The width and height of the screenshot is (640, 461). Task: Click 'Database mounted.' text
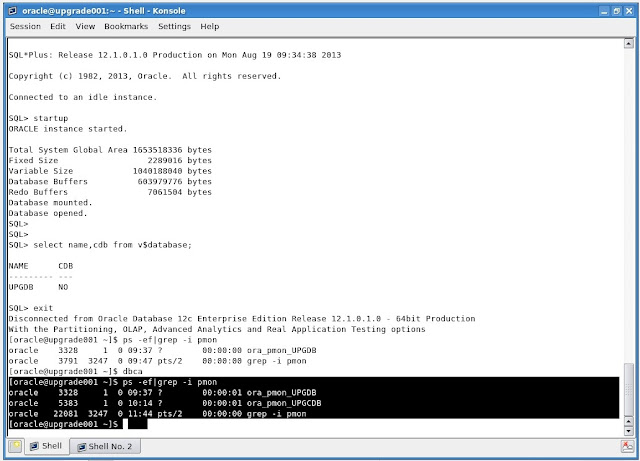[x=50, y=203]
